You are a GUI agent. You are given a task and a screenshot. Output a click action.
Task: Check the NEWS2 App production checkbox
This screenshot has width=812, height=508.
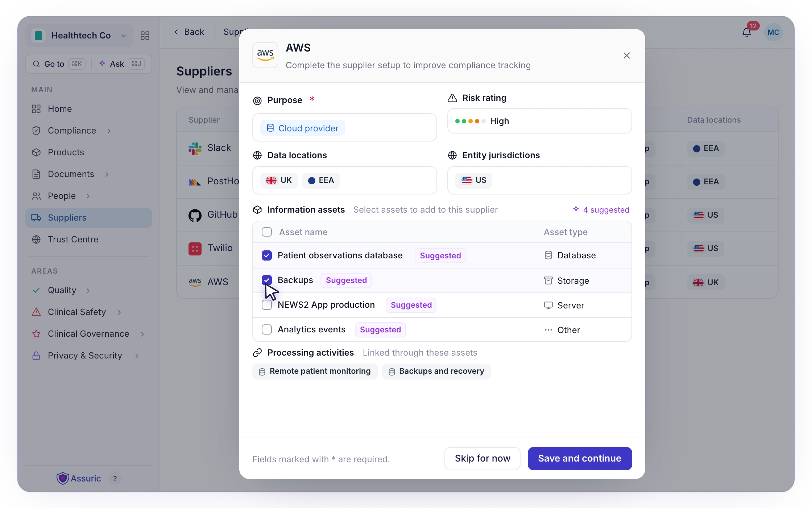coord(267,305)
